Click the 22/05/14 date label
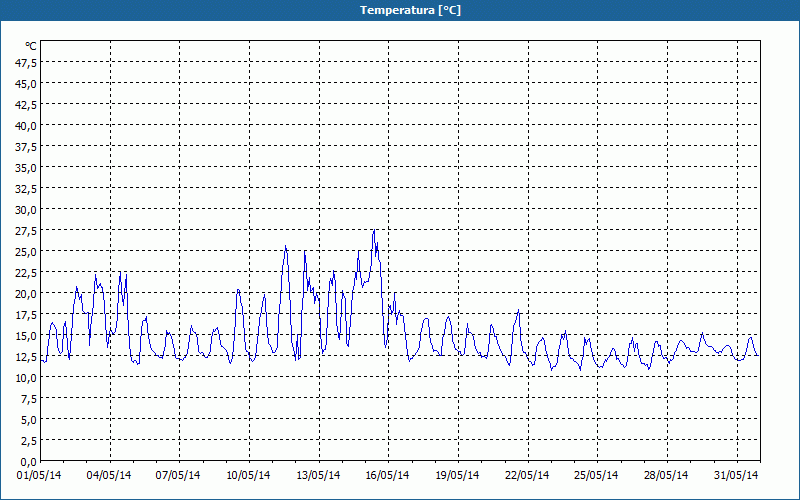The image size is (800, 500). (x=527, y=476)
